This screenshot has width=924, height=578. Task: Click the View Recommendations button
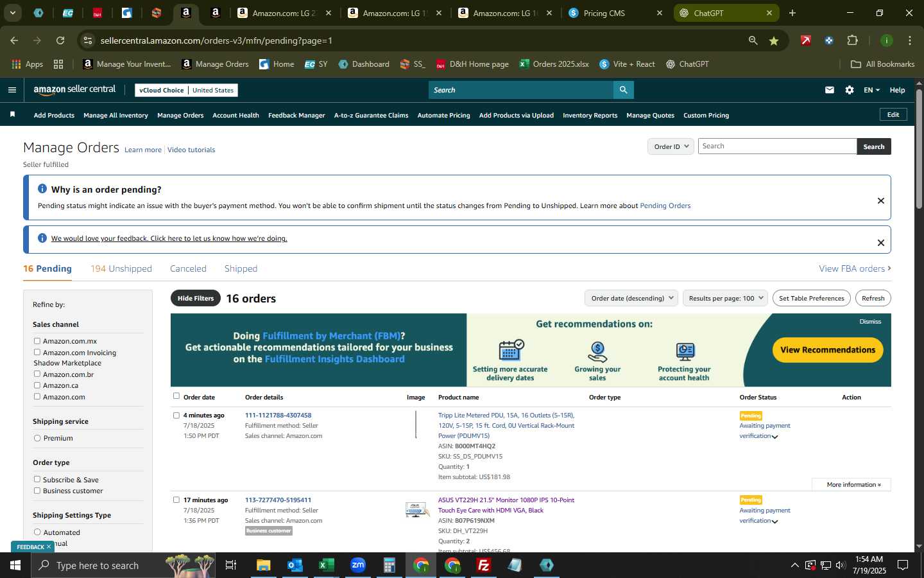tap(828, 350)
